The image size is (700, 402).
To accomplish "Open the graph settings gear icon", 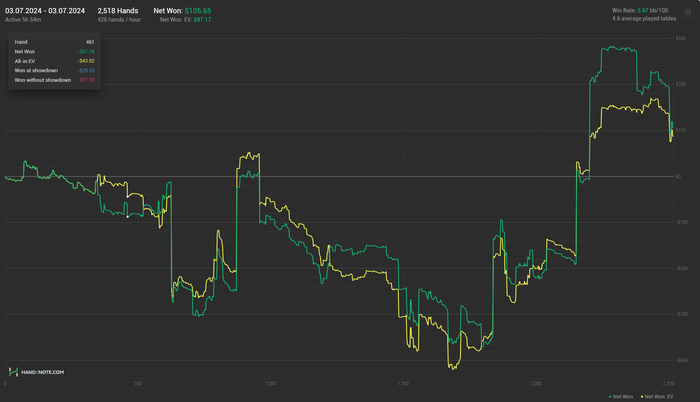I will pos(688,12).
